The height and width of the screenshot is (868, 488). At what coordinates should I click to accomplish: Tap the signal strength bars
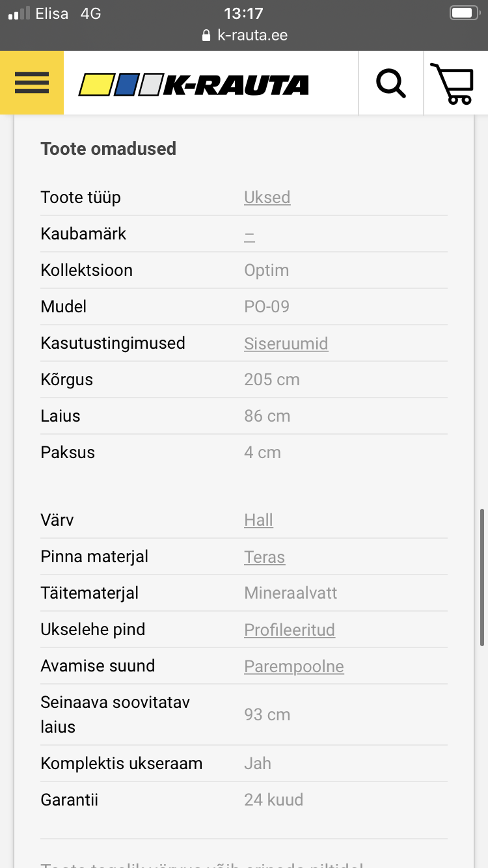[19, 14]
